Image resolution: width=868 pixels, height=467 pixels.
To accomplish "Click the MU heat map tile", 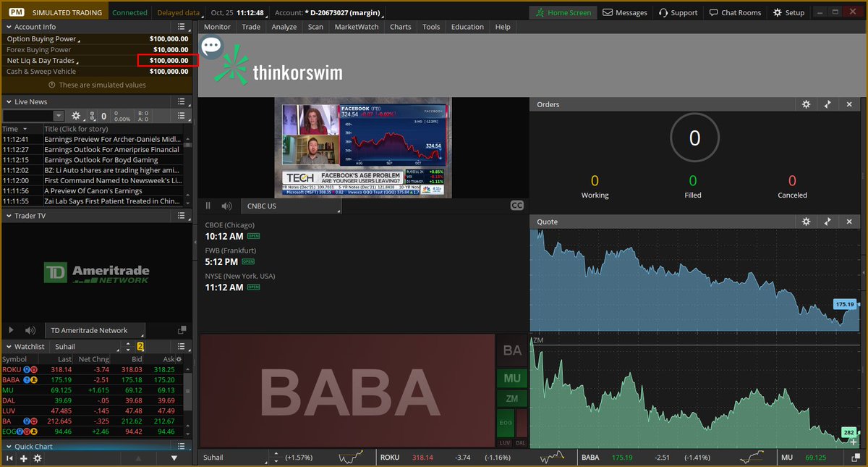I will pyautogui.click(x=512, y=378).
